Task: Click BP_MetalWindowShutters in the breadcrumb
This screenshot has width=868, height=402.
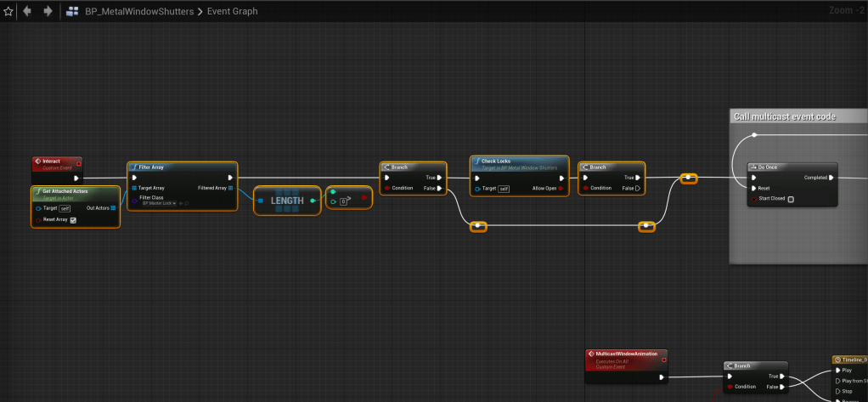Action: pos(138,12)
